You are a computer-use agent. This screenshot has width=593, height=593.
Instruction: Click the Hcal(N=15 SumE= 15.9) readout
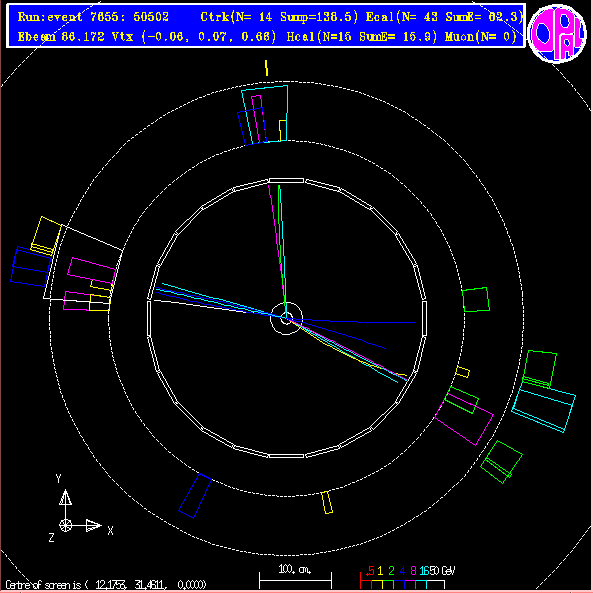tap(362, 37)
